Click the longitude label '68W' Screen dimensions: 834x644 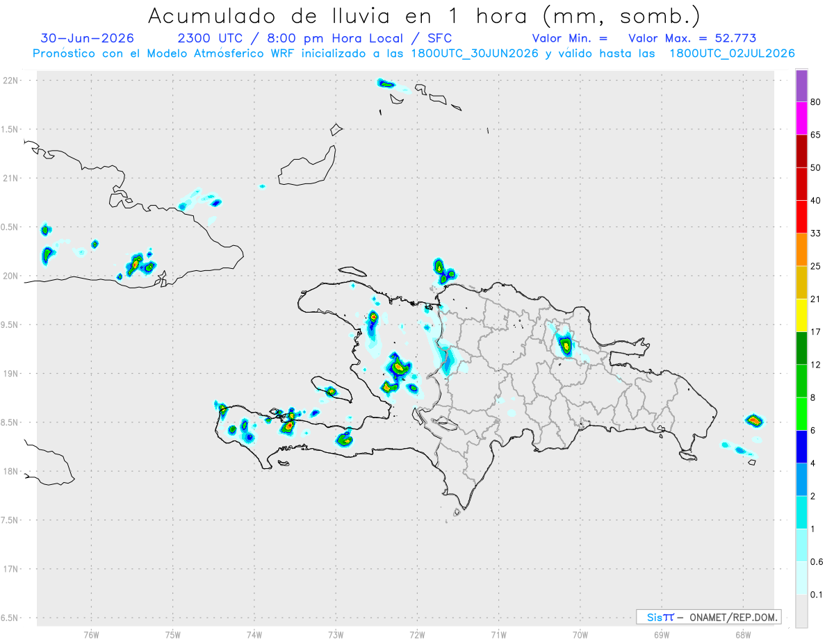(743, 634)
